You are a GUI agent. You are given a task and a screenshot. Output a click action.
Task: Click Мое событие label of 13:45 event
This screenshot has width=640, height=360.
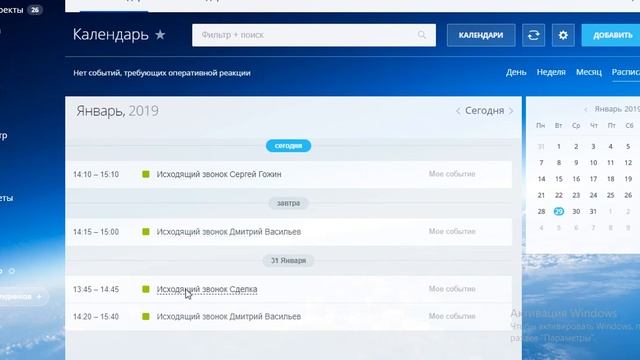452,289
